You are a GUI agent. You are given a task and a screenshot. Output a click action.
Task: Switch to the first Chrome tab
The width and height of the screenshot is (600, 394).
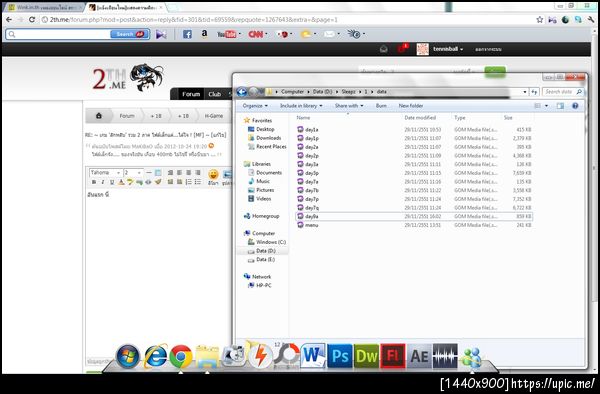[x=43, y=7]
